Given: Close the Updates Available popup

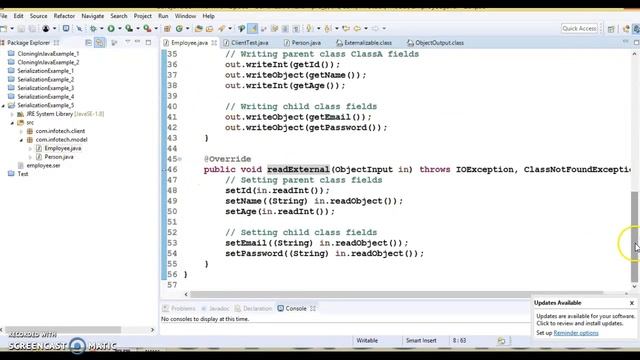Looking at the screenshot, I should (632, 303).
